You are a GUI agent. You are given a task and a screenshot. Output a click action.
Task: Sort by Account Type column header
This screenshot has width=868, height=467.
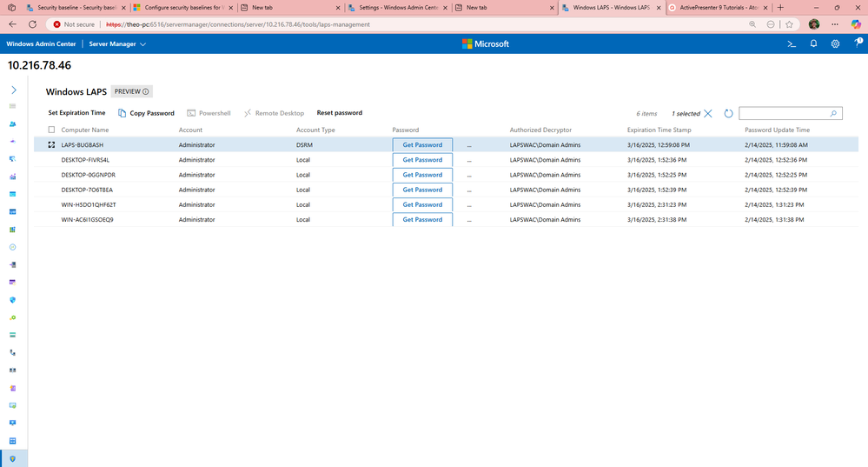coord(315,130)
